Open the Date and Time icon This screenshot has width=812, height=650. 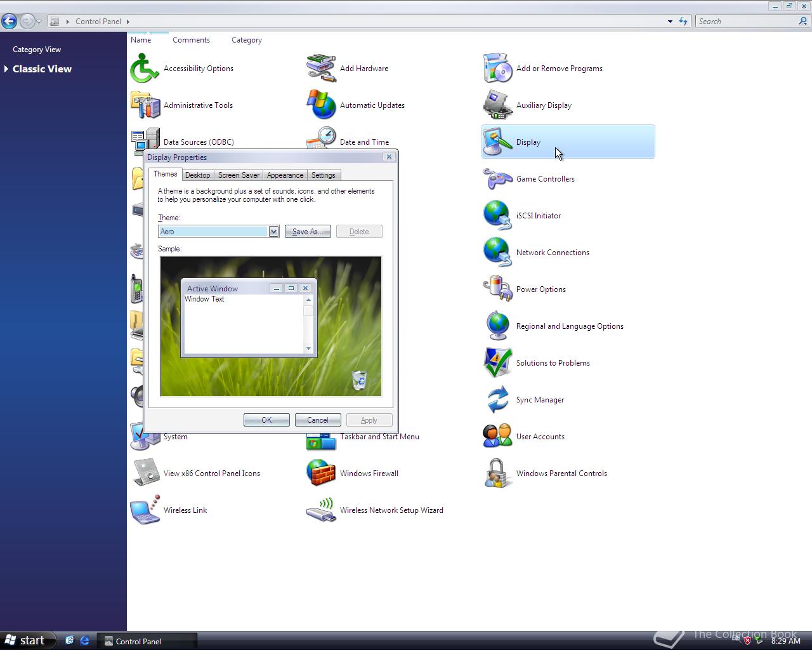tap(321, 138)
